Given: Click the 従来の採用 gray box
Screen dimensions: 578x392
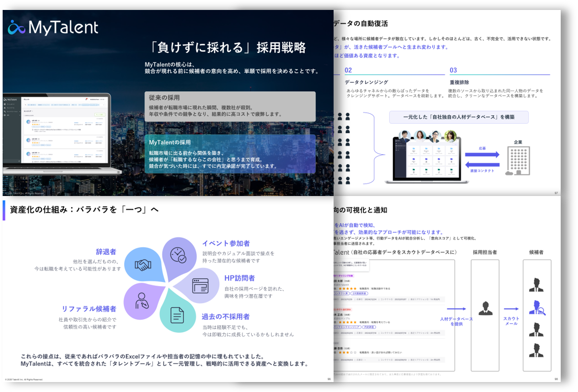Looking at the screenshot, I should point(230,107).
